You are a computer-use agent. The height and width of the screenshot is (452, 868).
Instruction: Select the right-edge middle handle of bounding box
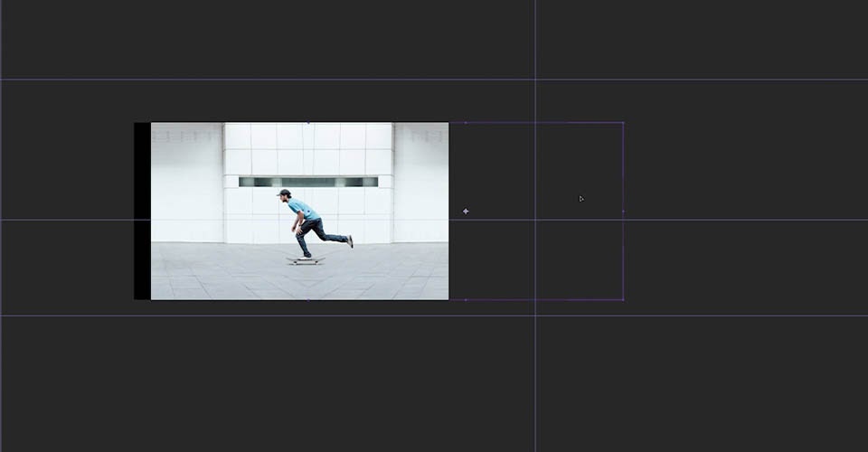pos(623,212)
